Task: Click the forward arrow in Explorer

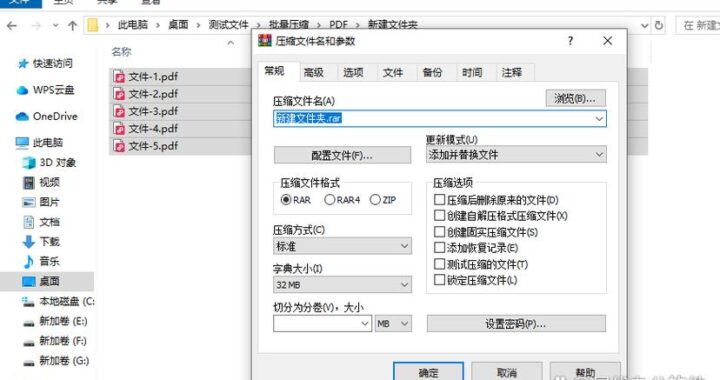Action: pyautogui.click(x=36, y=26)
